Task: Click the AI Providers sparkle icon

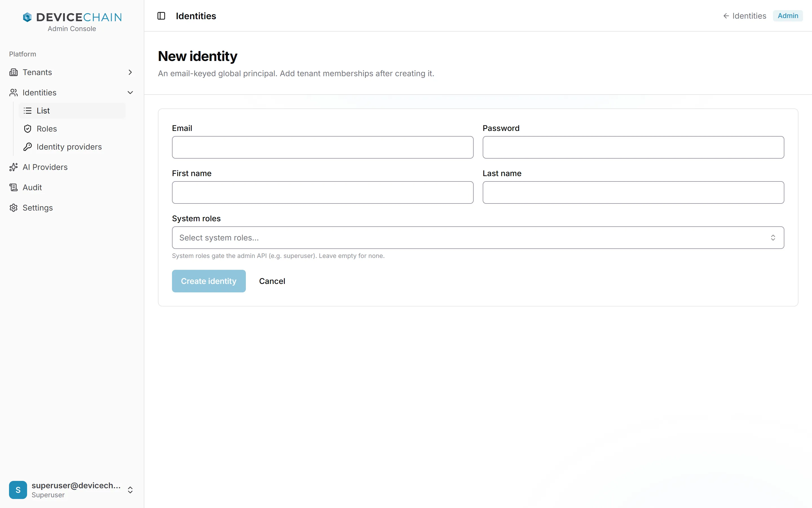Action: tap(14, 167)
